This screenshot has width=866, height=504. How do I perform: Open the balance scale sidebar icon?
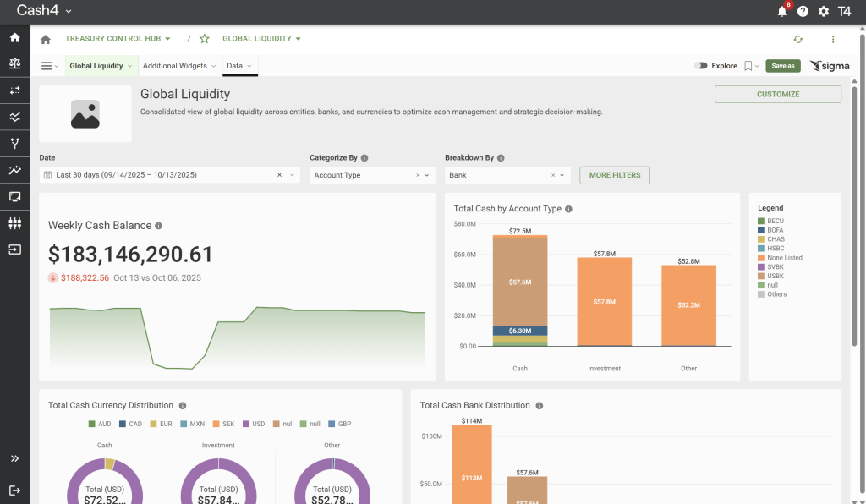(x=14, y=63)
